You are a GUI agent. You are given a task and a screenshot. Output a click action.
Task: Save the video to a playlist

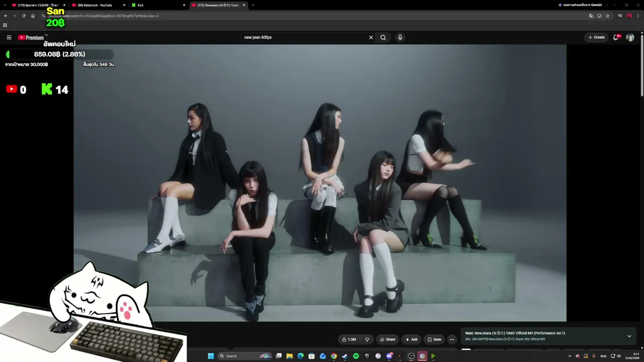coord(434,339)
